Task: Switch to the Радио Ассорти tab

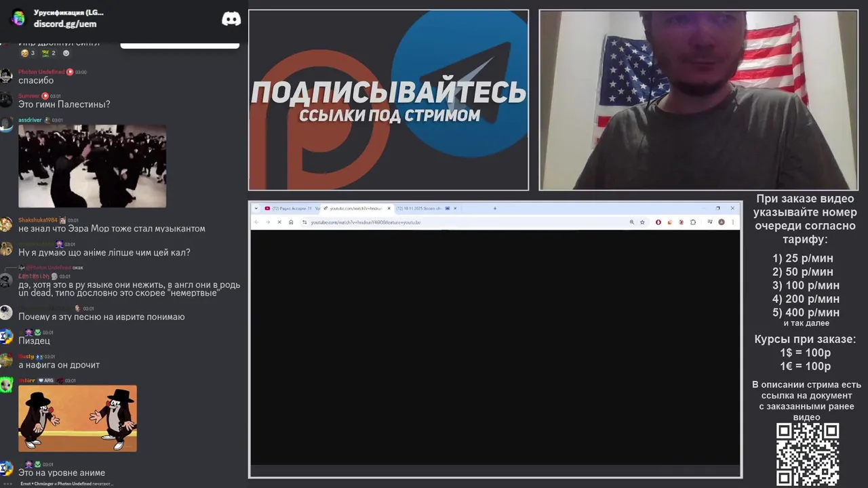Action: [291, 208]
